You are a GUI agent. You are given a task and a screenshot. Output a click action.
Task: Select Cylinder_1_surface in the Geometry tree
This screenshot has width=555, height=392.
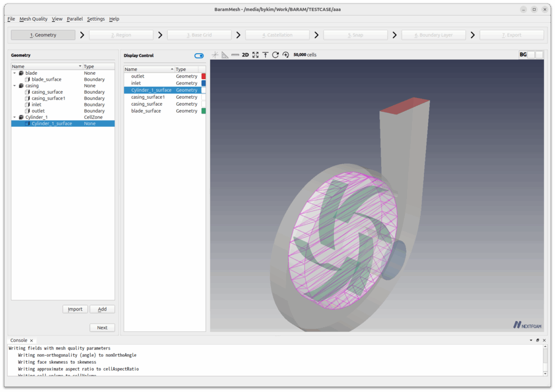pyautogui.click(x=63, y=124)
